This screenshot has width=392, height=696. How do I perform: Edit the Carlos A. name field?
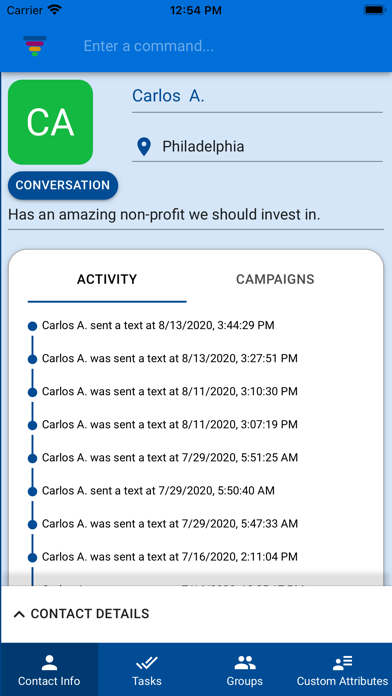(x=257, y=96)
